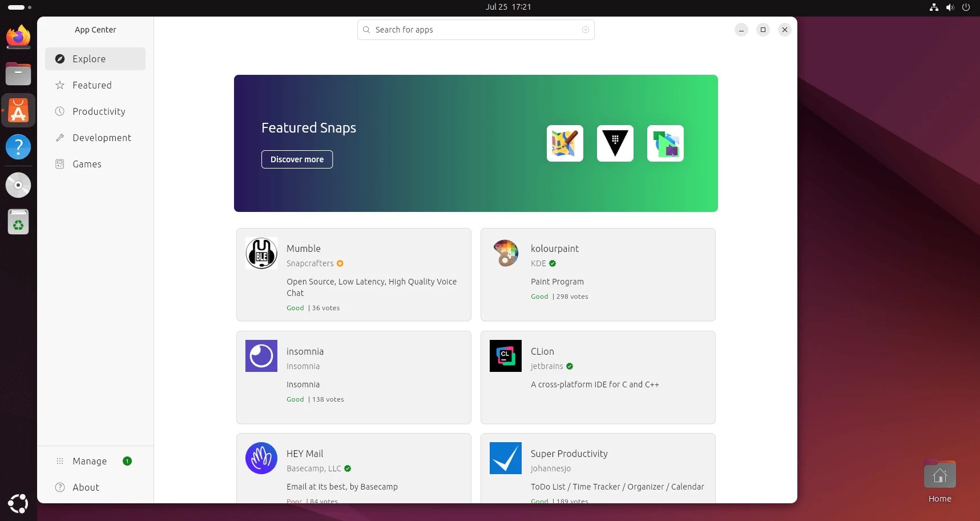Open the third featured snap green icon
The height and width of the screenshot is (521, 980).
click(666, 143)
